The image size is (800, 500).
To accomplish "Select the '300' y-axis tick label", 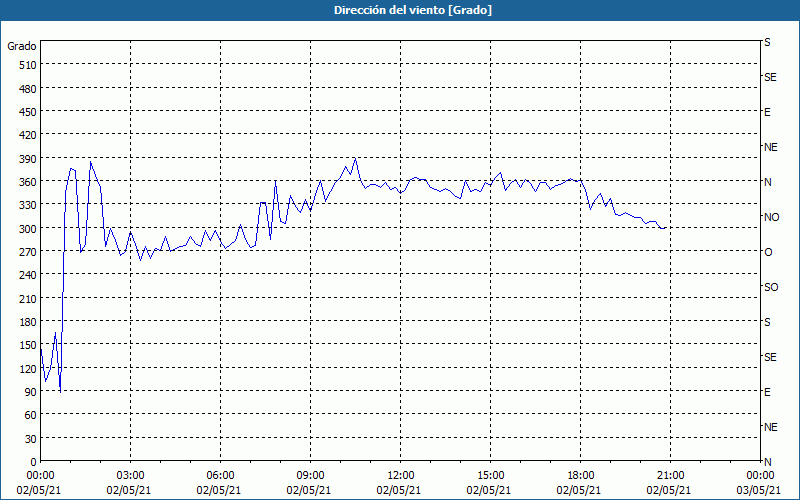I will point(28,229).
